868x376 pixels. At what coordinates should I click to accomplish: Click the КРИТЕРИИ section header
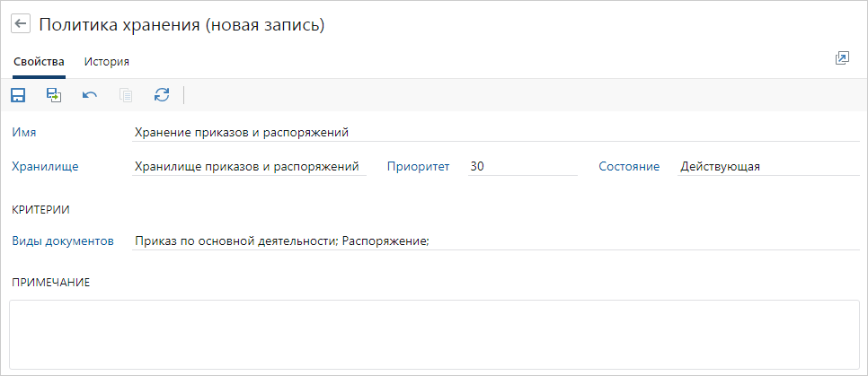[41, 209]
